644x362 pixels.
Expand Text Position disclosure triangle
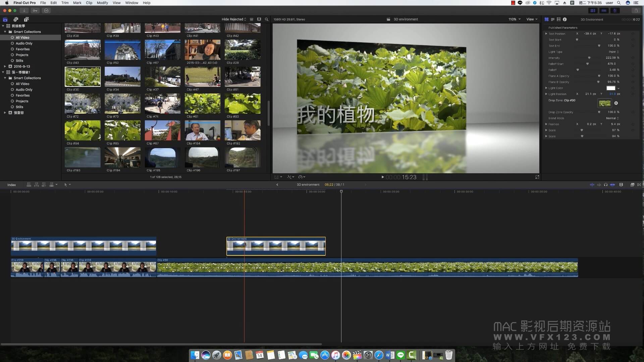point(546,34)
